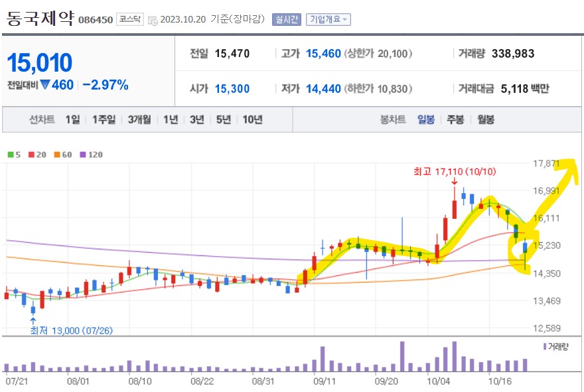This screenshot has height=392, width=584.
Task: Click the tallest volume bar near 10/10
Action: tap(455, 356)
